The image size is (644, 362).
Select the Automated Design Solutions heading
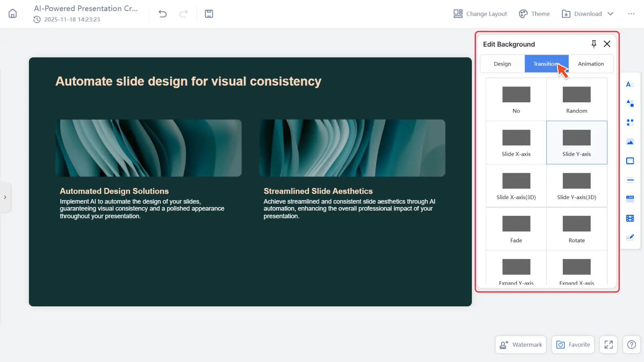pyautogui.click(x=114, y=191)
